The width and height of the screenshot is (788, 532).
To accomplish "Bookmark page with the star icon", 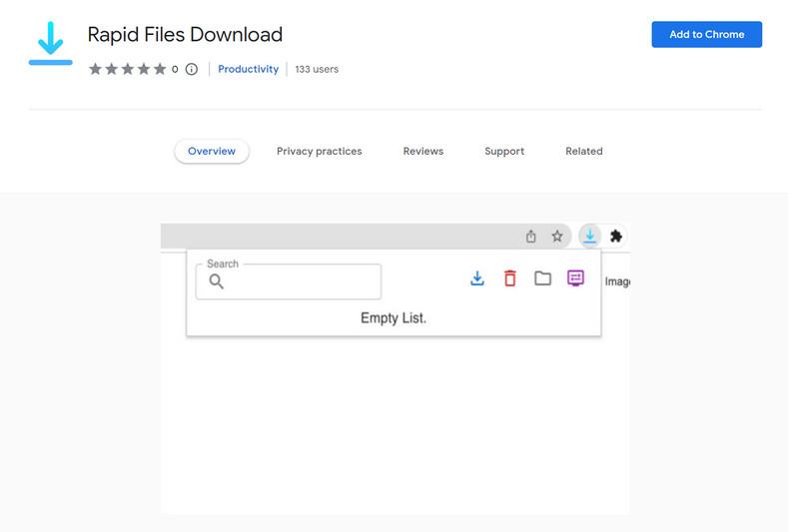I will pyautogui.click(x=557, y=237).
